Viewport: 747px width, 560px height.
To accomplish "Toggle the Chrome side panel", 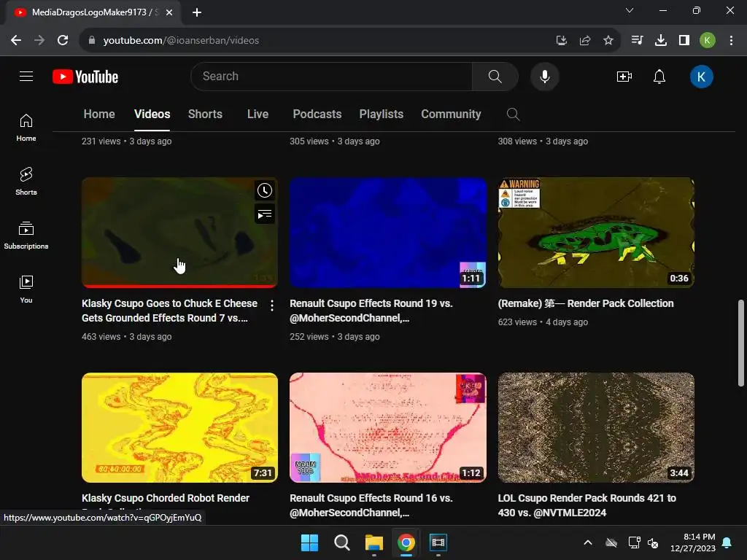I will [684, 41].
